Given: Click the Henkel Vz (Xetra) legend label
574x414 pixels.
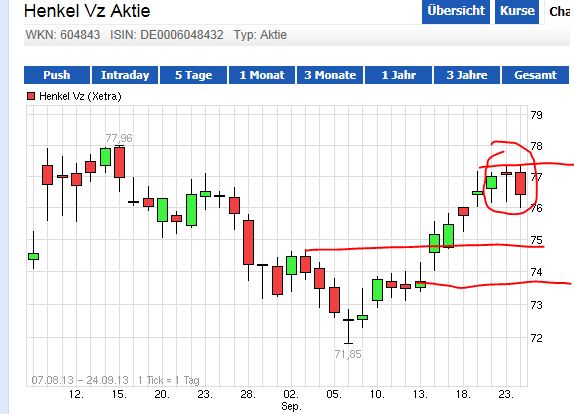Looking at the screenshot, I should coord(80,96).
